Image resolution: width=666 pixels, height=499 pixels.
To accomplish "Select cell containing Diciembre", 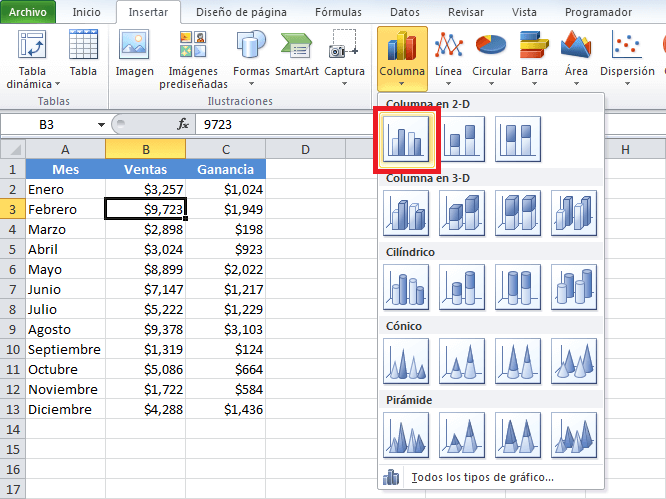I will [65, 409].
